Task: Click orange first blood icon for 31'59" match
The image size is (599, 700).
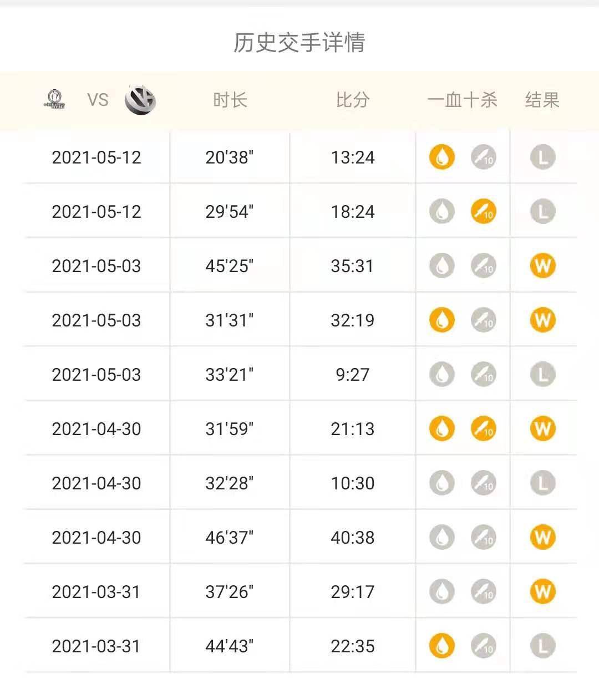Action: (x=442, y=429)
